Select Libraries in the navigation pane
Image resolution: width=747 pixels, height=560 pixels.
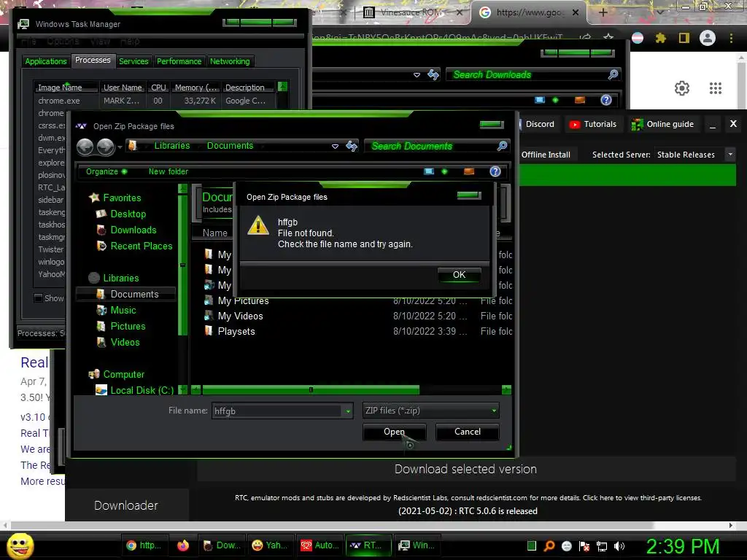[120, 278]
